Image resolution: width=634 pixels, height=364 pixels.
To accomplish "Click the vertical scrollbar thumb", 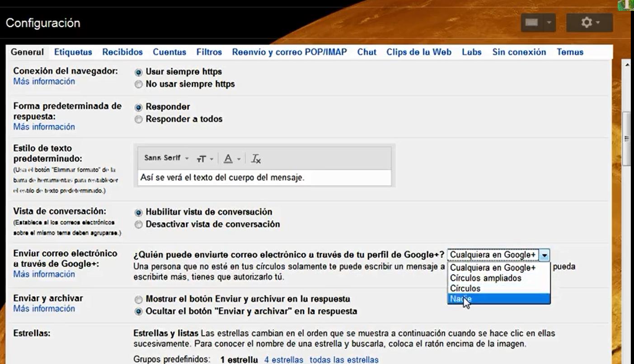I will tap(627, 139).
